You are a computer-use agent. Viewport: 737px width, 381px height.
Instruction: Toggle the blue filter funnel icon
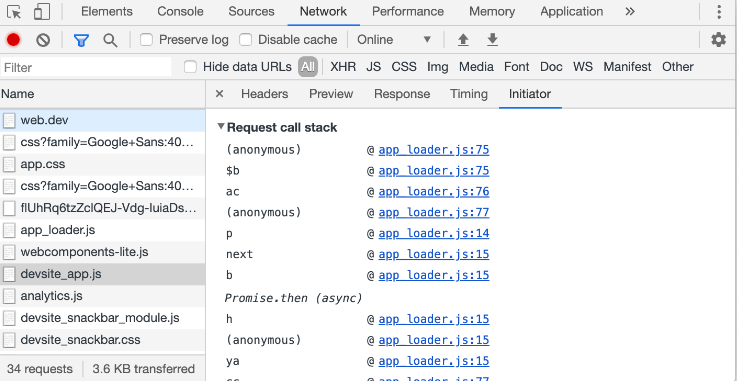[x=81, y=40]
